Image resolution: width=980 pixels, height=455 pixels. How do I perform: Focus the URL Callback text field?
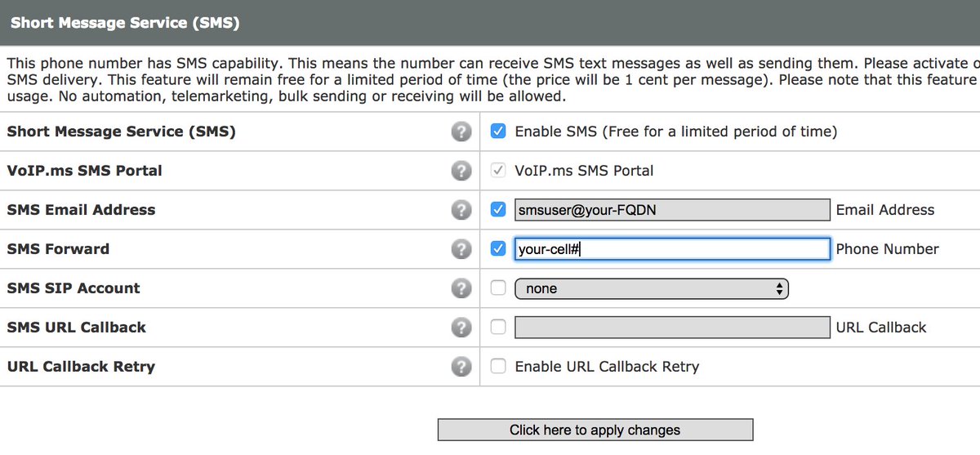coord(672,328)
